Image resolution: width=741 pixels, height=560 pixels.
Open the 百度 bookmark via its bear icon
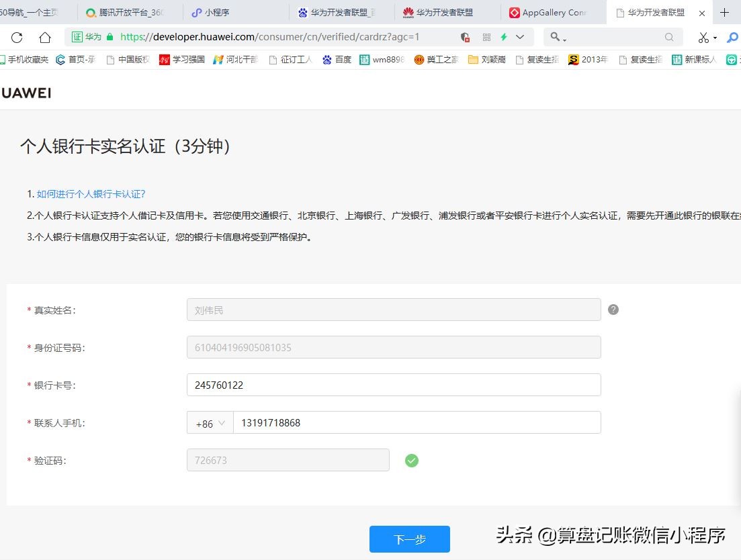point(326,60)
